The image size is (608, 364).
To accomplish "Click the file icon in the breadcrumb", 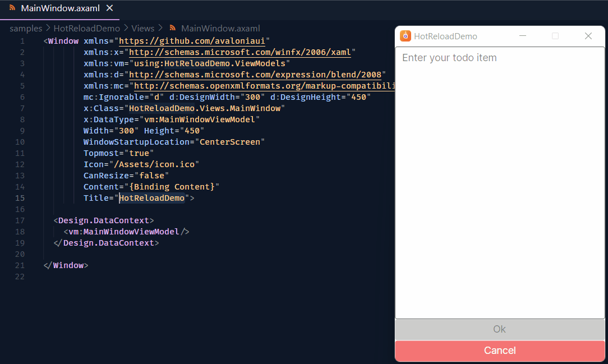I will (x=173, y=28).
